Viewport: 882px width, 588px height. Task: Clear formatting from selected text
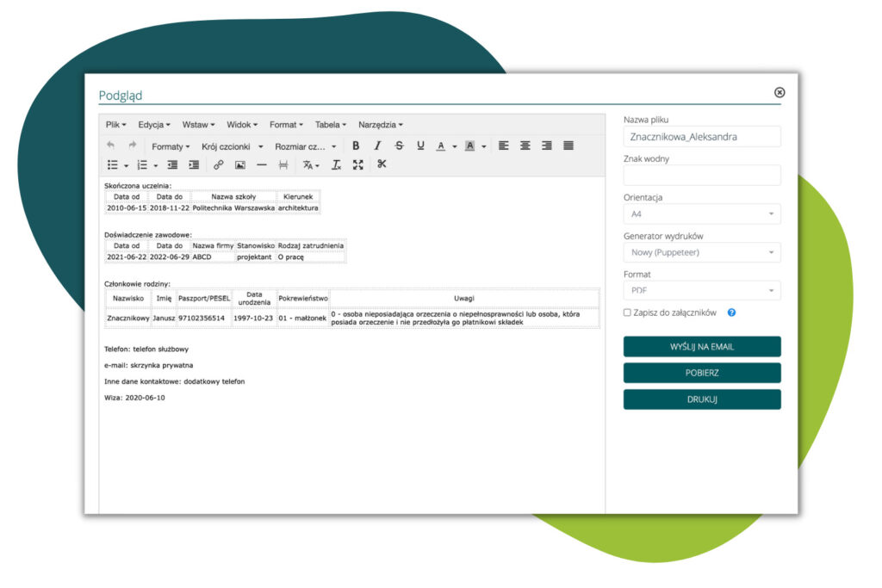337,165
